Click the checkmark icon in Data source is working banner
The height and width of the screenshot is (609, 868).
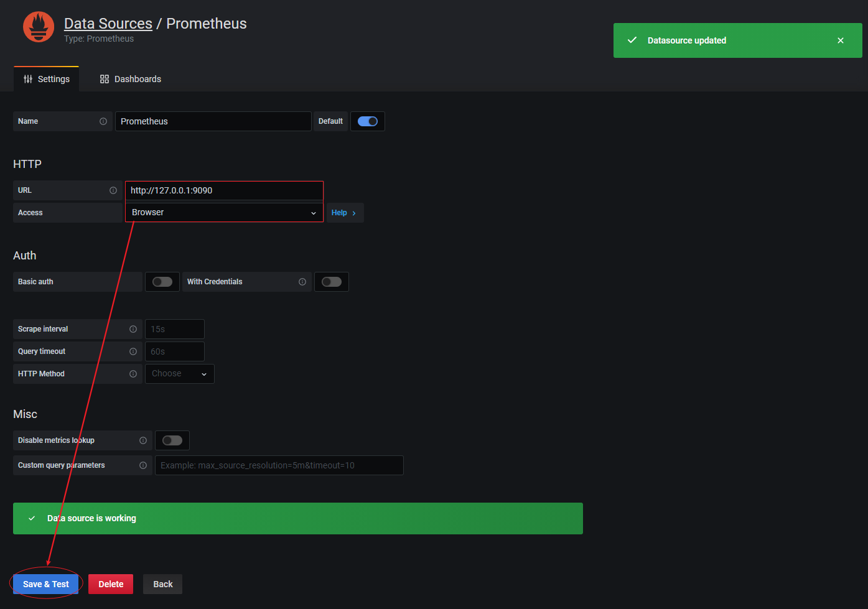(32, 518)
